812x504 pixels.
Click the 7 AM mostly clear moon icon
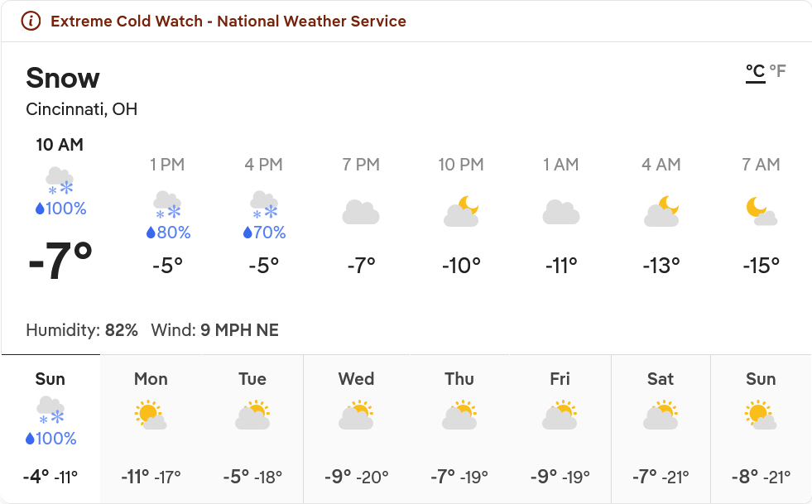[x=761, y=213]
